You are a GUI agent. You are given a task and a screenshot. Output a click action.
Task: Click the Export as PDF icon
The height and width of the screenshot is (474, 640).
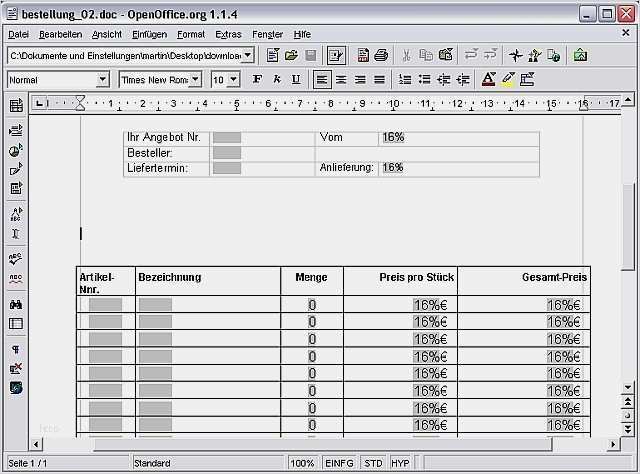click(362, 55)
